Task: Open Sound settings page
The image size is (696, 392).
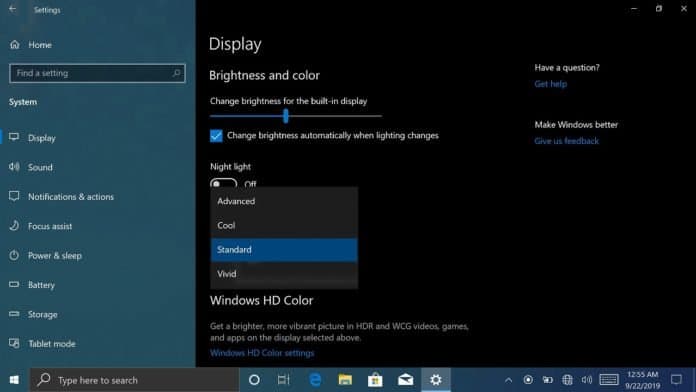Action: pyautogui.click(x=40, y=167)
